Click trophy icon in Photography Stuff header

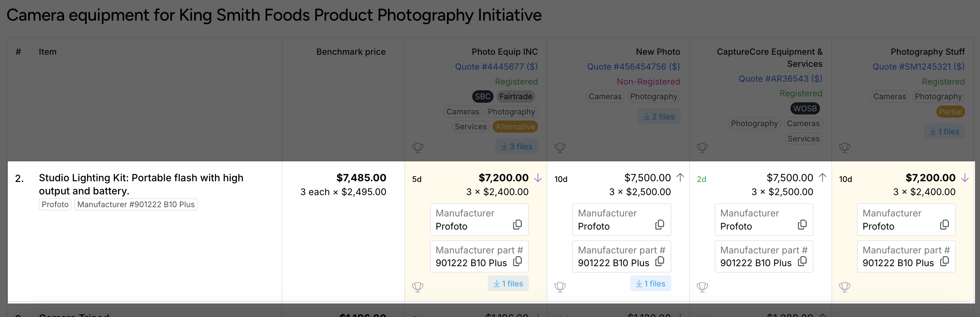[x=844, y=147]
